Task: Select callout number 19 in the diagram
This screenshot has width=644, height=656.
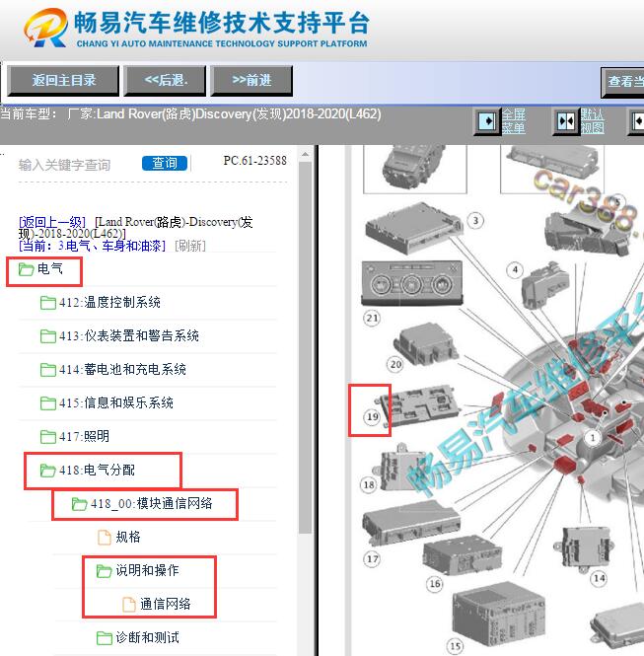Action: click(372, 416)
